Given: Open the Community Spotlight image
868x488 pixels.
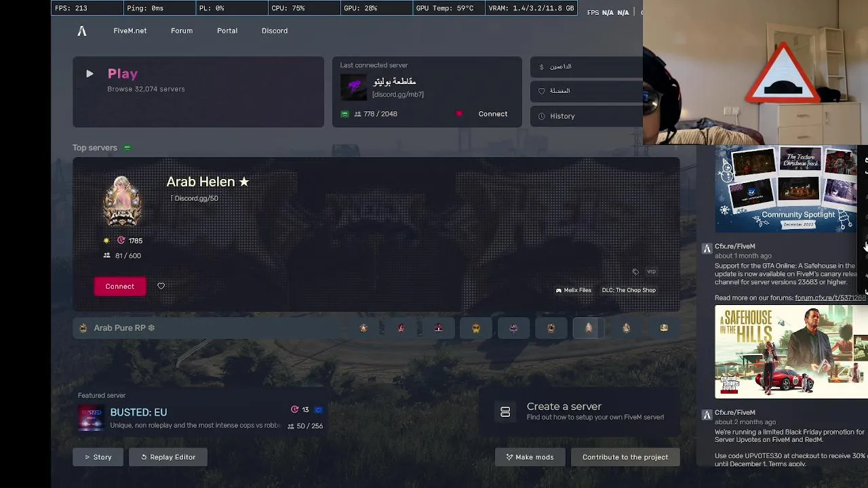Looking at the screenshot, I should (x=787, y=189).
